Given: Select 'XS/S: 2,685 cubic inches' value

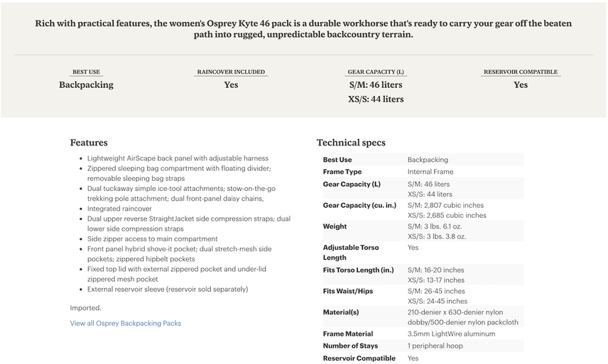Looking at the screenshot, I should 447,215.
